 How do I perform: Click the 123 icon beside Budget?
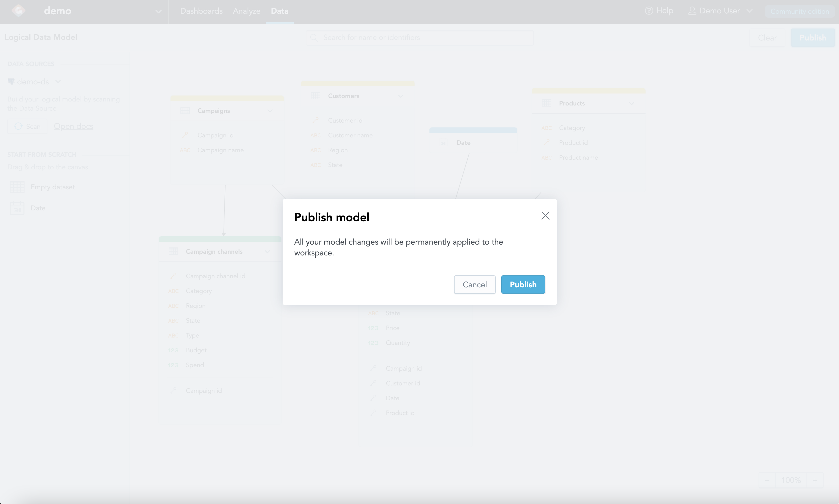173,350
